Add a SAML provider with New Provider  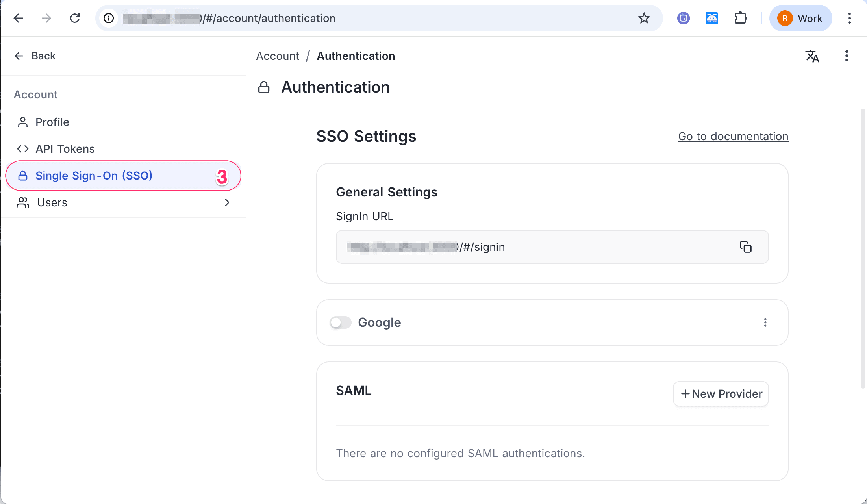(720, 394)
